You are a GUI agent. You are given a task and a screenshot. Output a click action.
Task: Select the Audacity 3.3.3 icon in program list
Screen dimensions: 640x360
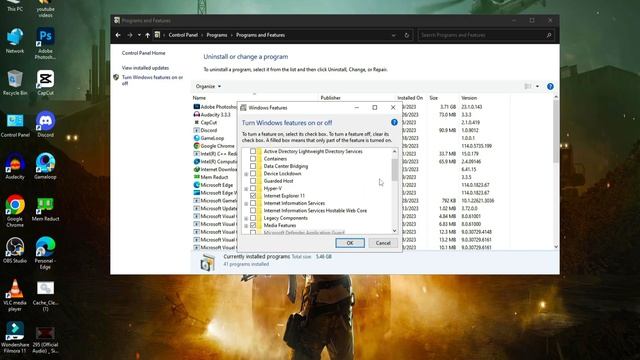click(x=196, y=115)
